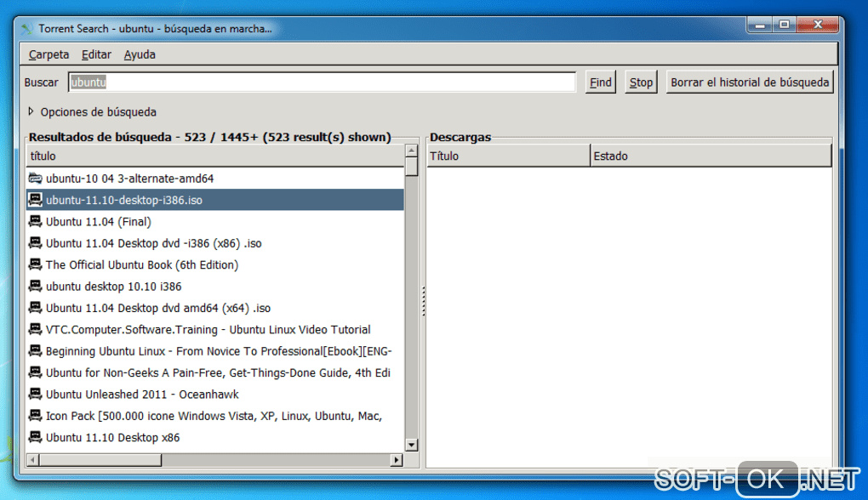Click the icon beside Ubuntu 11.04 (Final)

click(x=35, y=221)
